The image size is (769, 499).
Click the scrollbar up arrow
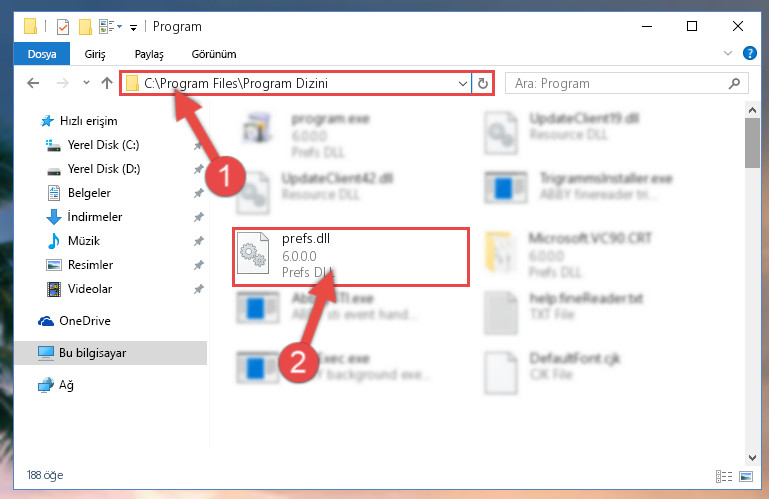752,110
